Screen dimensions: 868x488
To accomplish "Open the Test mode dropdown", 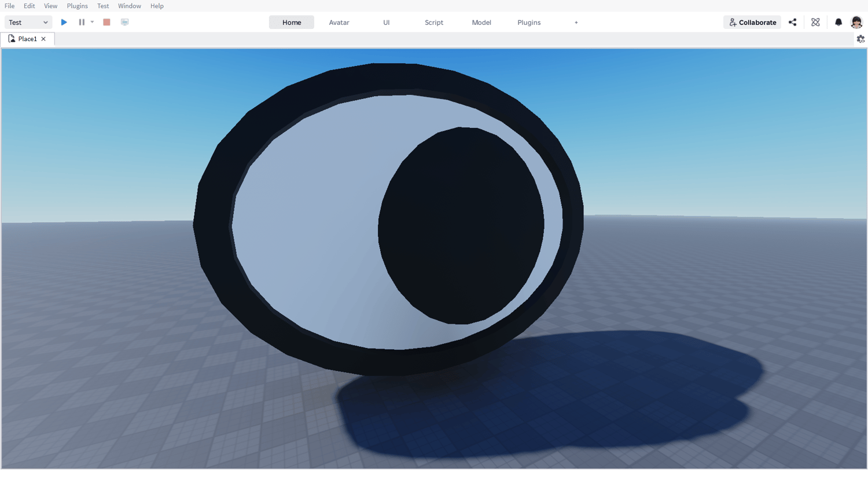I will point(28,22).
